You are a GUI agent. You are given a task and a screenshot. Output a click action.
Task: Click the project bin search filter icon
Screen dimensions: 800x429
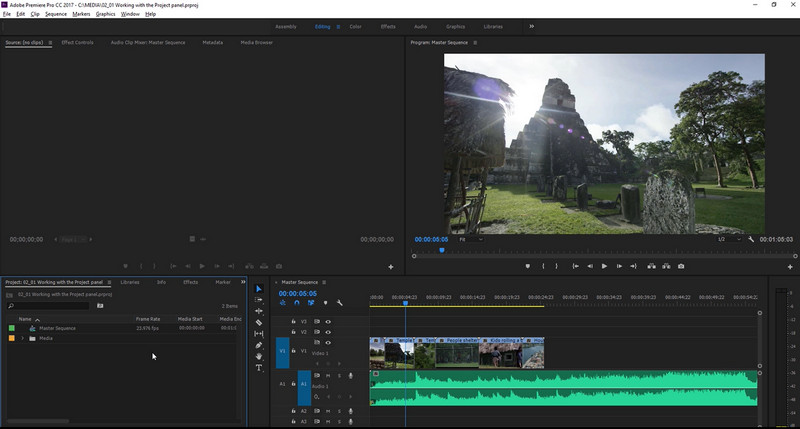(x=100, y=306)
